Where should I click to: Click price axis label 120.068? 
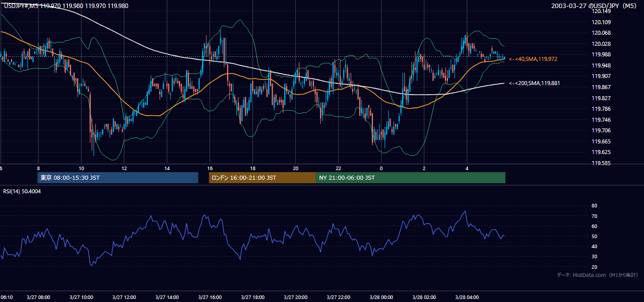[x=602, y=33]
